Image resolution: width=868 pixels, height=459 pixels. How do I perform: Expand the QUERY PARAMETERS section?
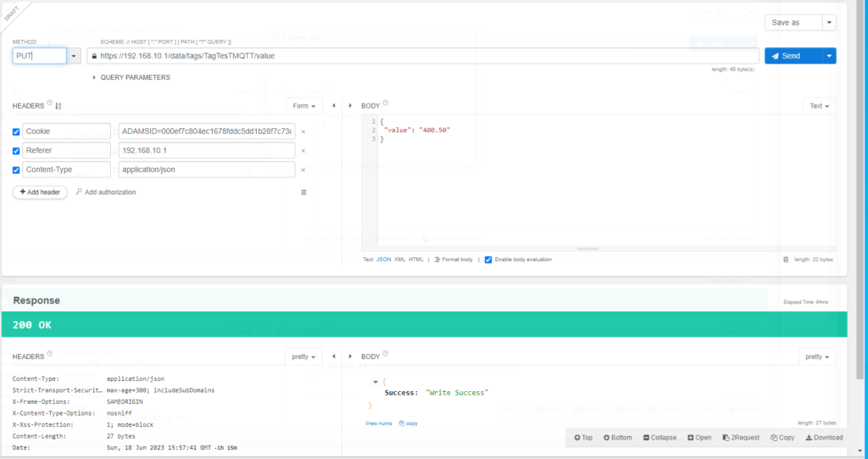pyautogui.click(x=131, y=77)
